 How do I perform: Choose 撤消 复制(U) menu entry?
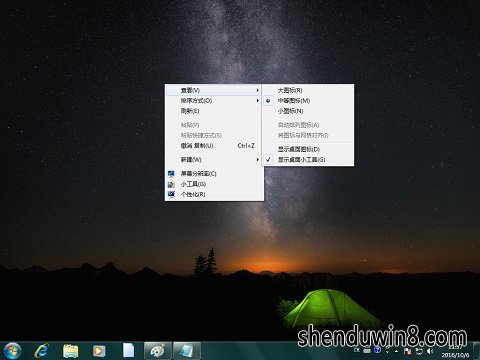[x=213, y=146]
